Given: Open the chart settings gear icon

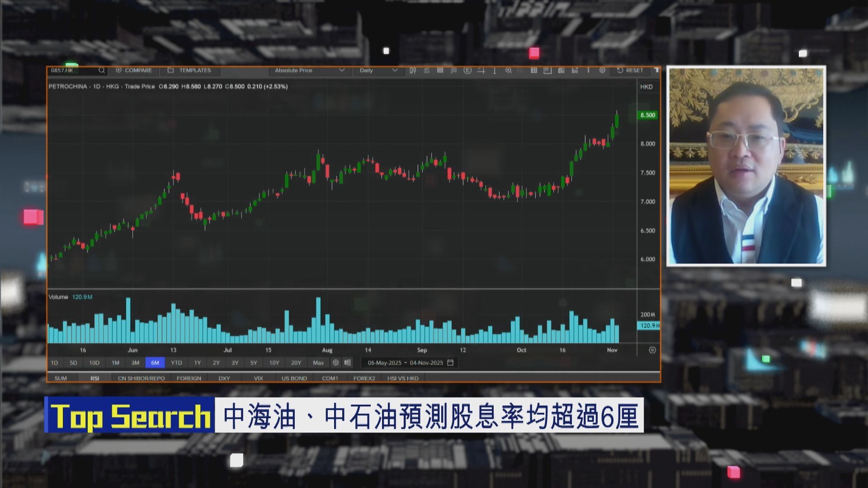Looking at the screenshot, I should [x=603, y=71].
